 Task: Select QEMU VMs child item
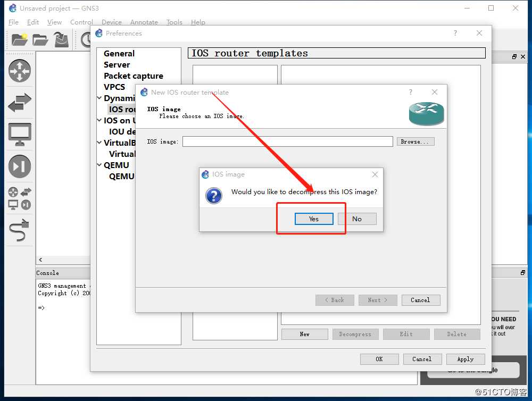pyautogui.click(x=121, y=177)
